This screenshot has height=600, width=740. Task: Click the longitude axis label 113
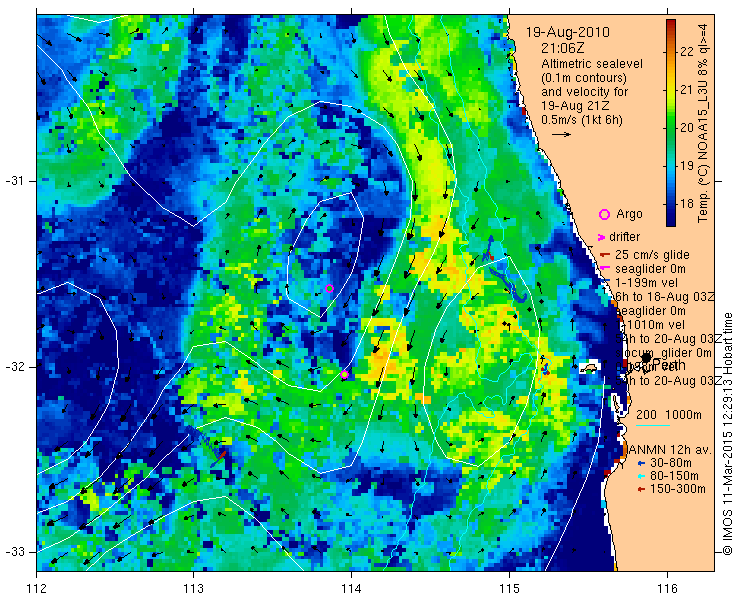[193, 589]
